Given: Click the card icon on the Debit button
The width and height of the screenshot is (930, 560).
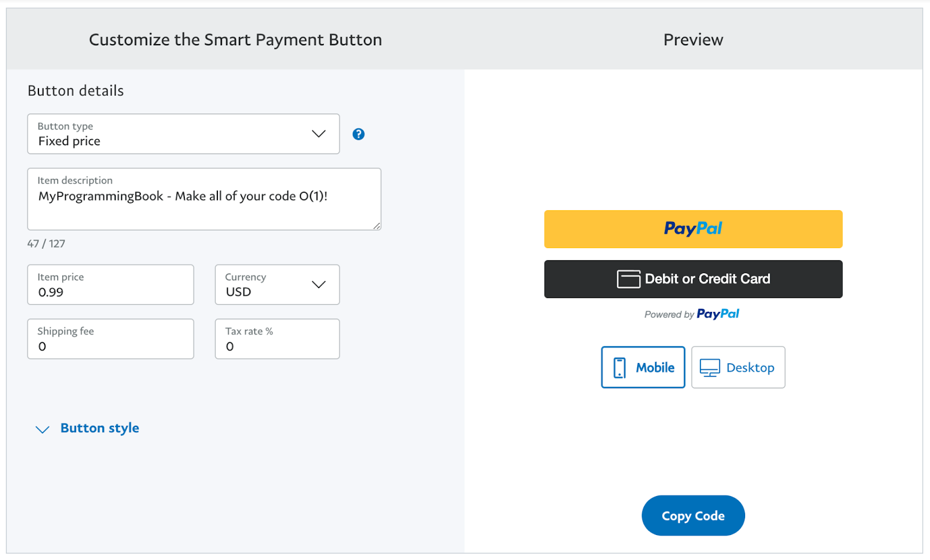Looking at the screenshot, I should click(x=628, y=279).
